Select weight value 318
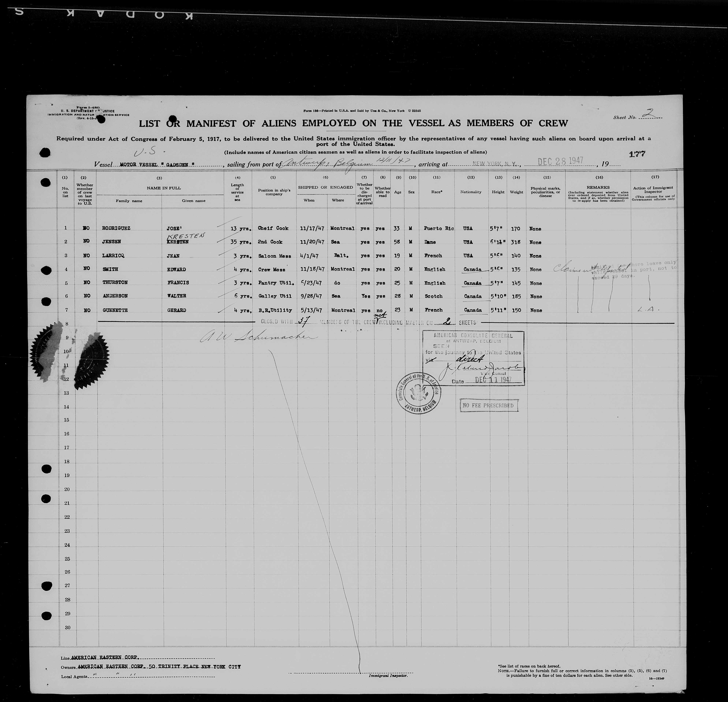The width and height of the screenshot is (728, 702). [516, 242]
